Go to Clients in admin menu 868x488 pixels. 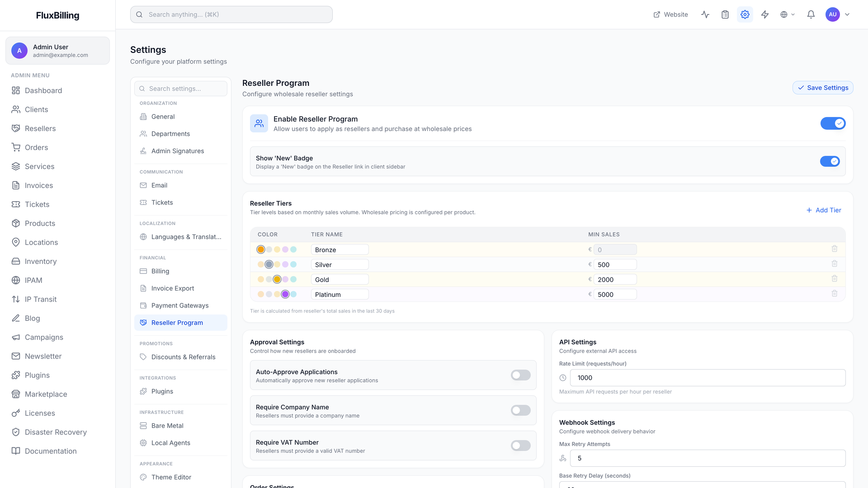[58, 109]
